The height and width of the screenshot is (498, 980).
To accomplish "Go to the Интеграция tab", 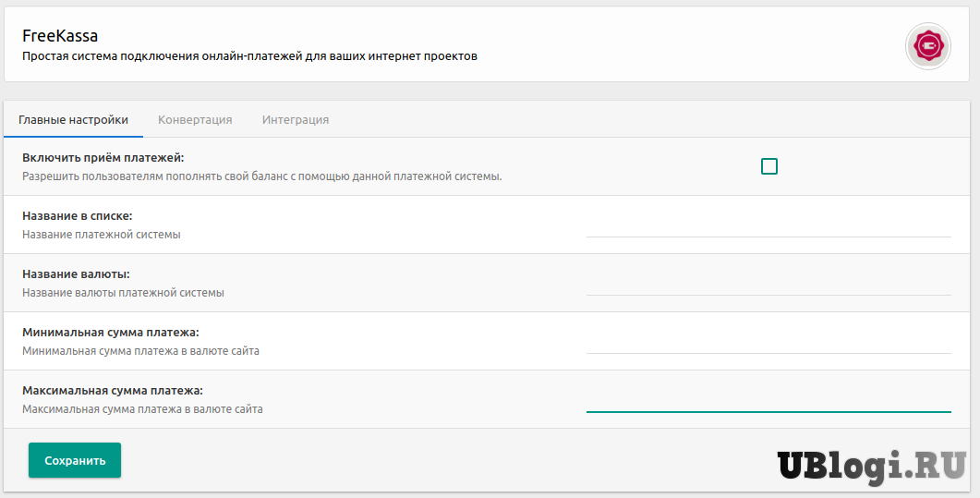I will tap(295, 119).
